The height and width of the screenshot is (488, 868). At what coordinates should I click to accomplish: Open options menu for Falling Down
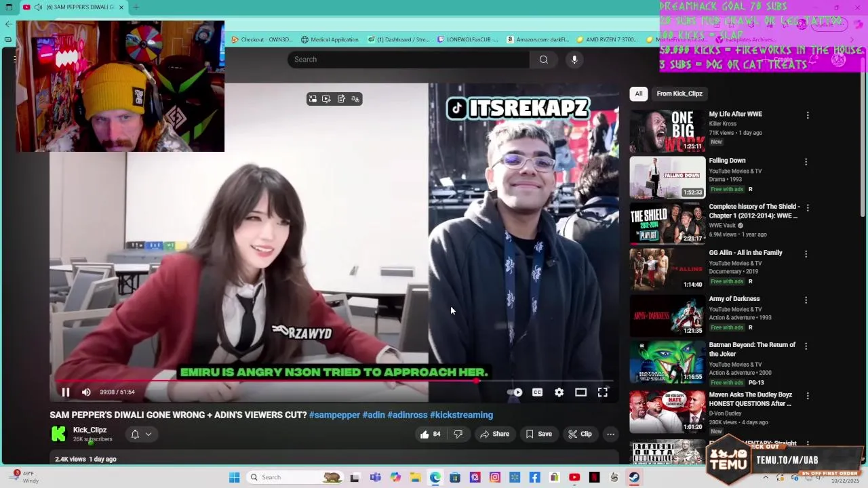[x=806, y=162]
